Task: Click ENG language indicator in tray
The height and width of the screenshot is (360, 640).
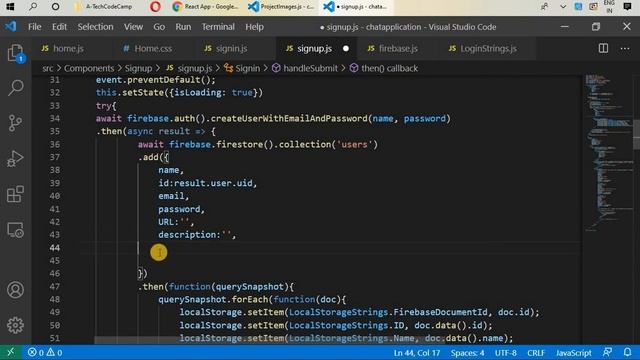Action: click(x=609, y=3)
